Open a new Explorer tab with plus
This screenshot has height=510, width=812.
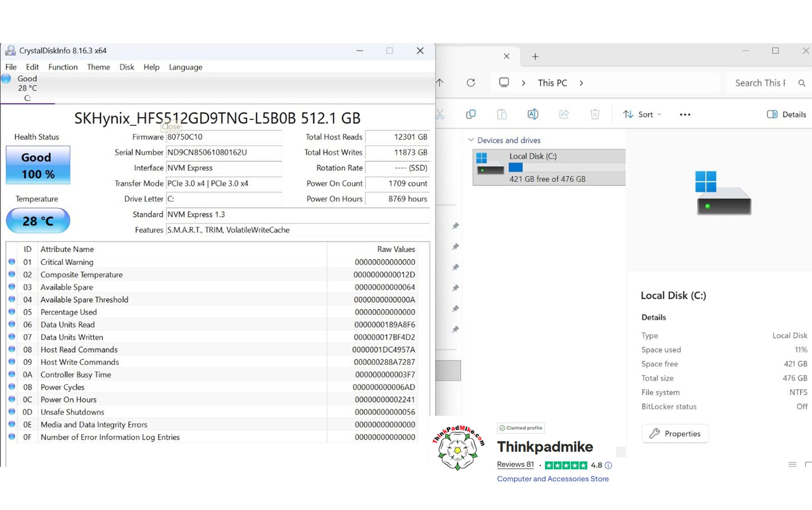click(x=535, y=57)
